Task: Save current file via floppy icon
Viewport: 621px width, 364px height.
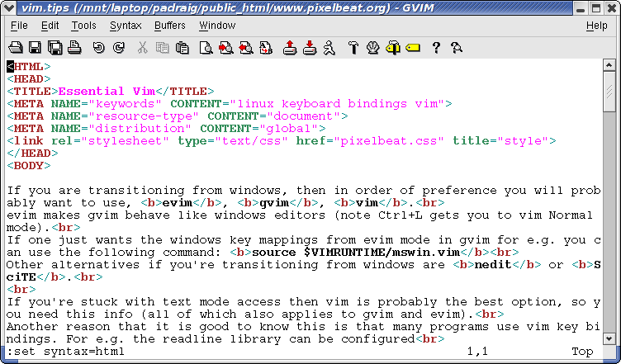Action: 36,48
